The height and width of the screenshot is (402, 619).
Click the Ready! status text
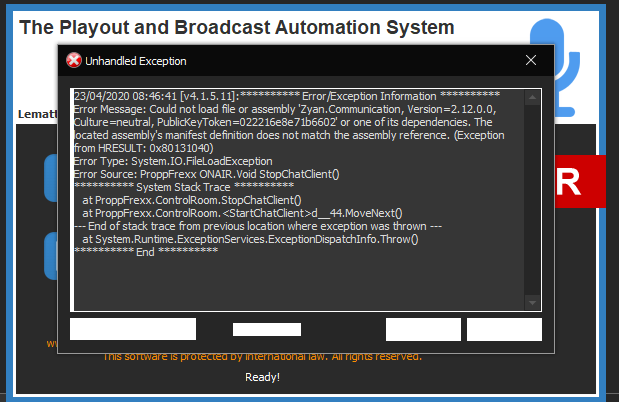262,377
